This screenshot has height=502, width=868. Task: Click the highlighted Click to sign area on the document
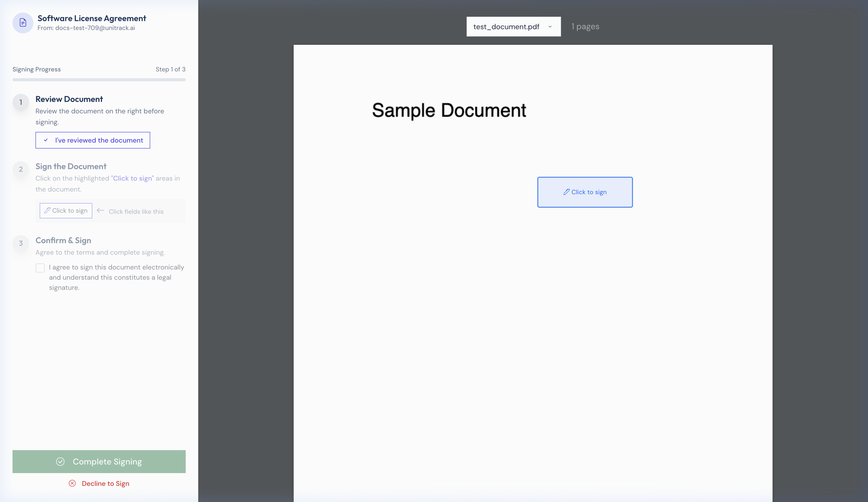(x=584, y=192)
